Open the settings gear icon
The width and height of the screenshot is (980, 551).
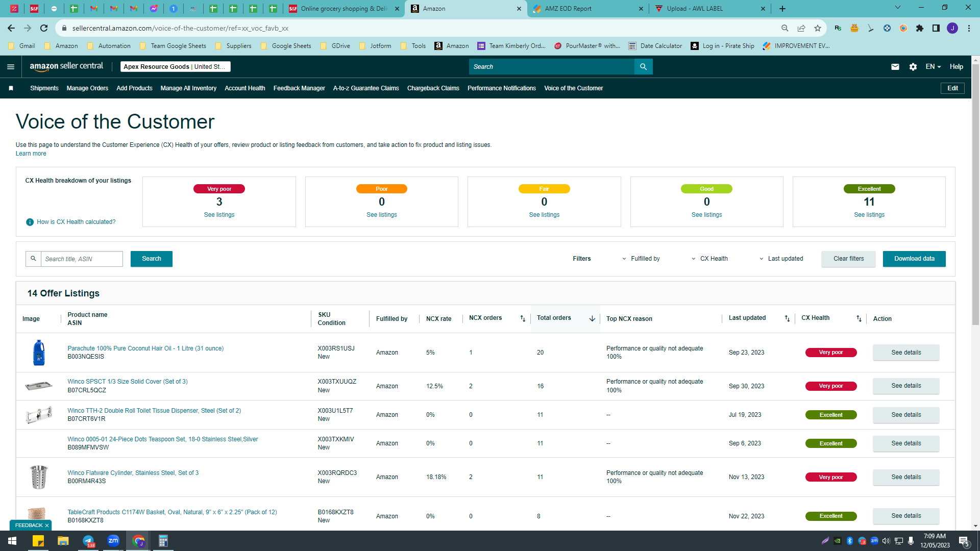(x=913, y=67)
